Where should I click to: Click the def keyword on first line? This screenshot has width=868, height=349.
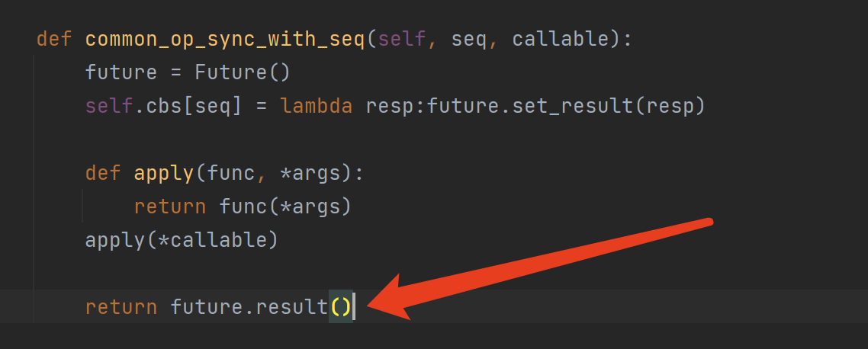pos(55,40)
